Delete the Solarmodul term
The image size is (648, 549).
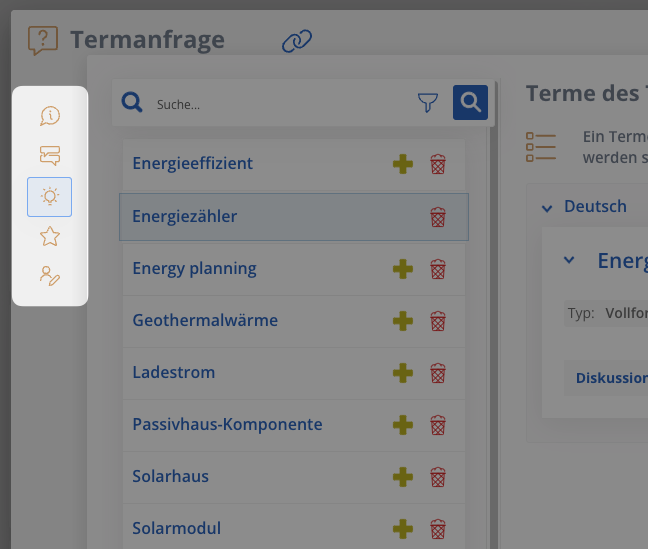(x=438, y=529)
